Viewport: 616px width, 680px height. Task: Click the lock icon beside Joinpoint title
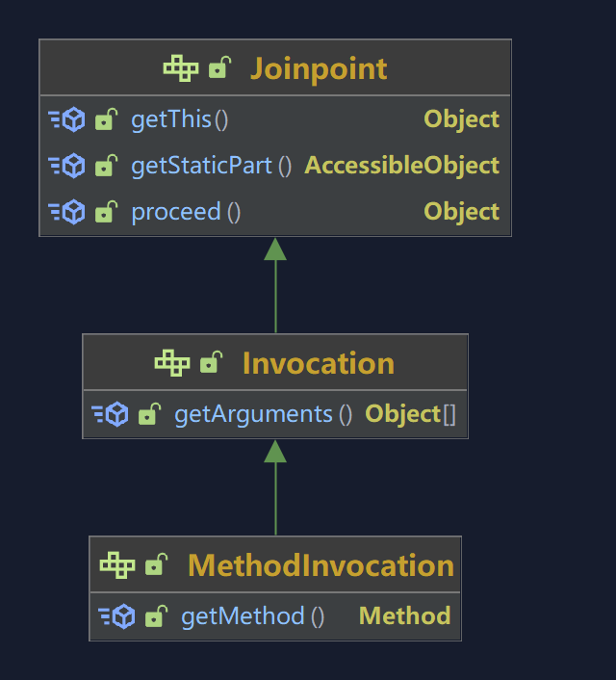tap(220, 68)
